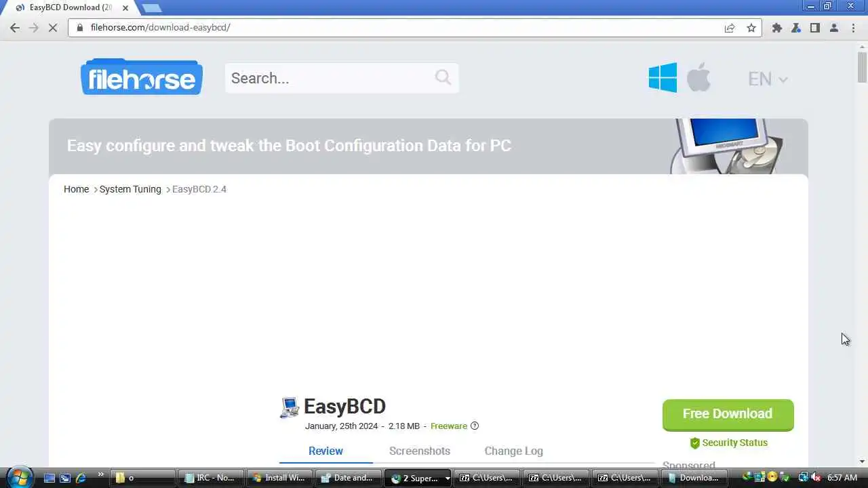Expand quick launch overflow chevron
Screen dimensions: 868x488
(x=101, y=474)
